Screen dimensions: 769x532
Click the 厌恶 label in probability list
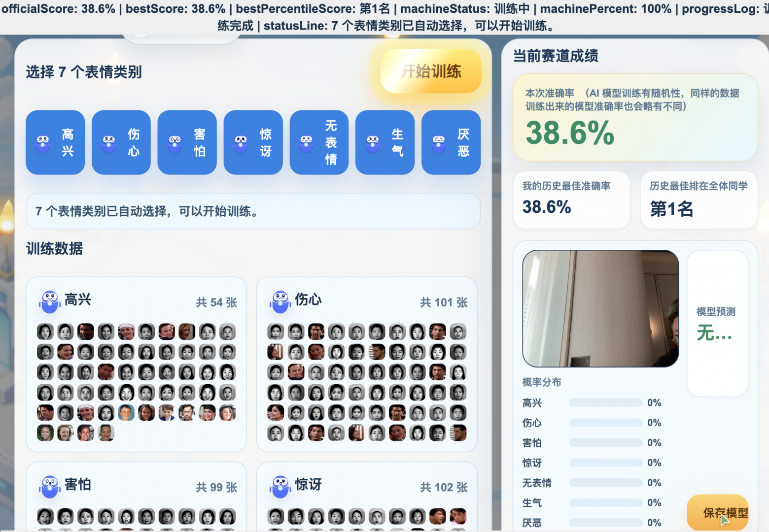pyautogui.click(x=532, y=523)
